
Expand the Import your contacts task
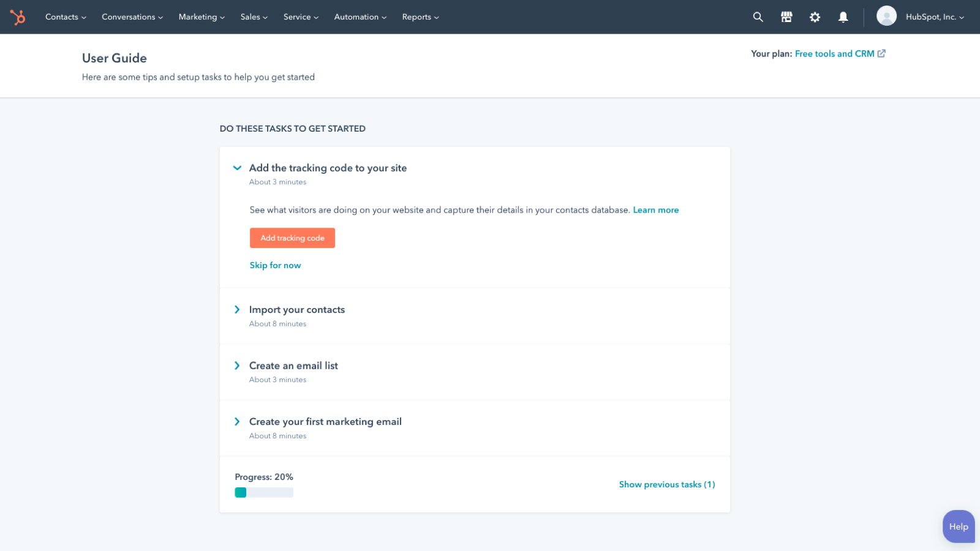[237, 309]
